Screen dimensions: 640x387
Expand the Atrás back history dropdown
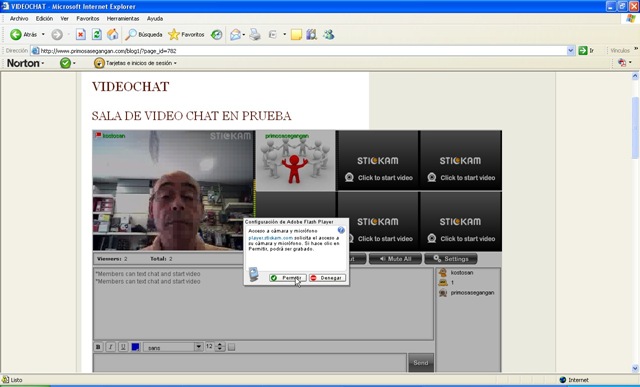tap(43, 35)
